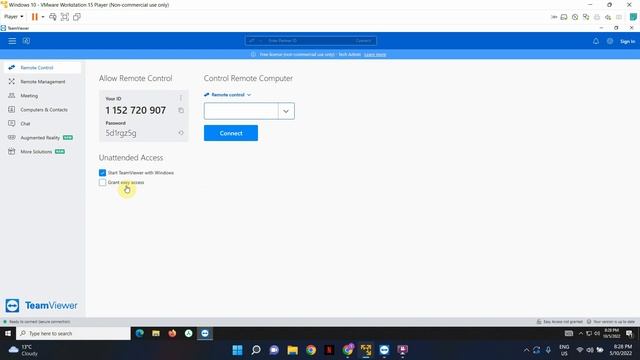Screen dimensions: 640x360
Task: Click the TeamViewer logo at bottom left
Action: [41, 305]
